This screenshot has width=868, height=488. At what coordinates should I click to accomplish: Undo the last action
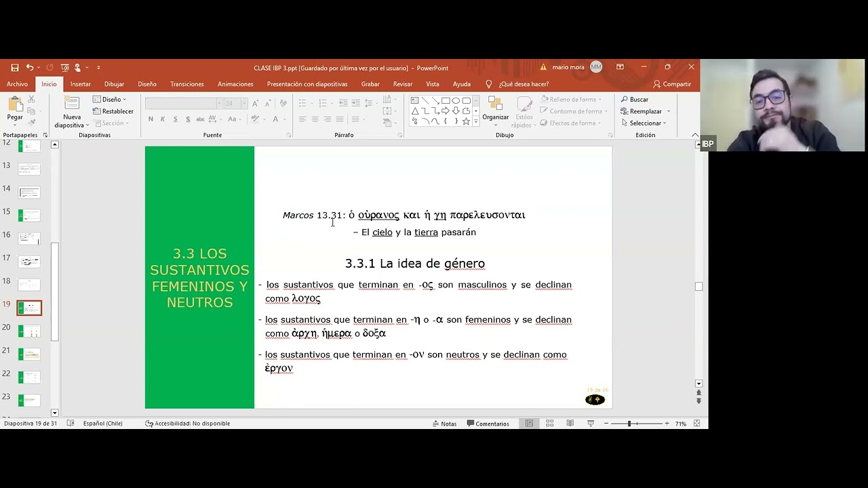30,68
